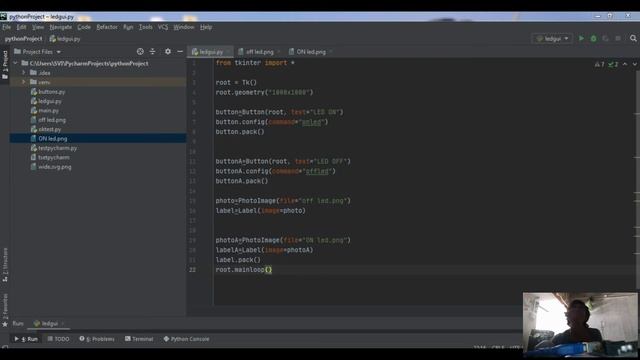
Task: Open the VCS menu
Action: point(163,27)
